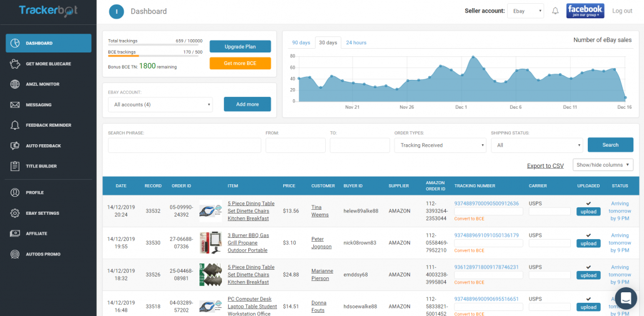Viewport: 644px width, 316px height.
Task: Click the From date field
Action: pyautogui.click(x=295, y=146)
